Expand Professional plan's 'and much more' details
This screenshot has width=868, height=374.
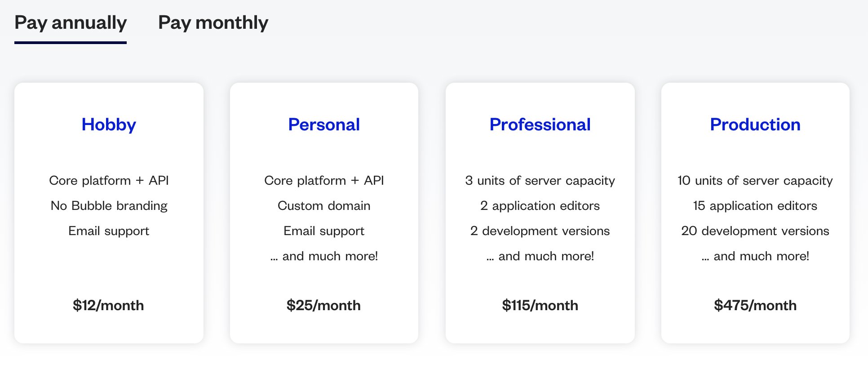[540, 256]
